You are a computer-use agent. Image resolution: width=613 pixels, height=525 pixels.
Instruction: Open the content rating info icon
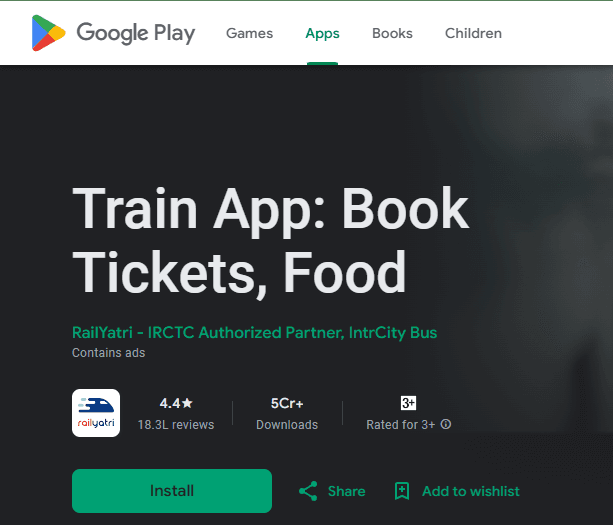coord(446,424)
